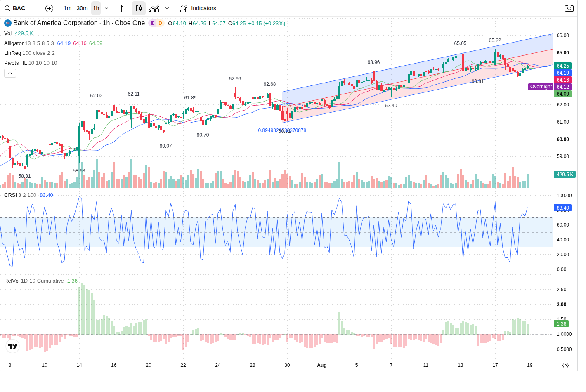Click the 19 date label on the time axis

coord(530,365)
